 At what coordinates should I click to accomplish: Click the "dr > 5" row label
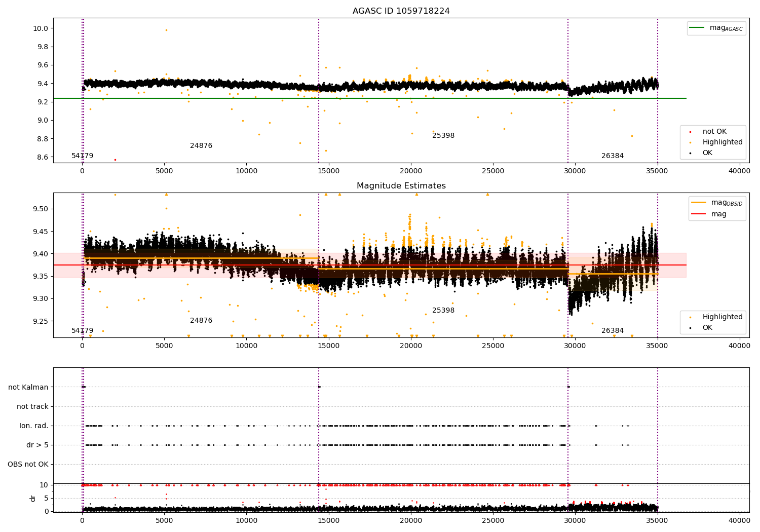(37, 445)
